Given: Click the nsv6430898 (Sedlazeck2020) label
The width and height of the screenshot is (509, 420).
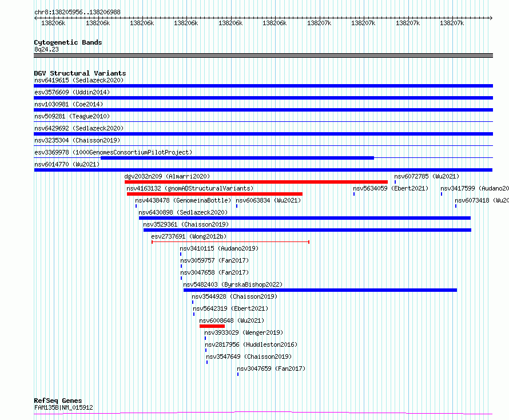Looking at the screenshot, I should click(x=183, y=212).
